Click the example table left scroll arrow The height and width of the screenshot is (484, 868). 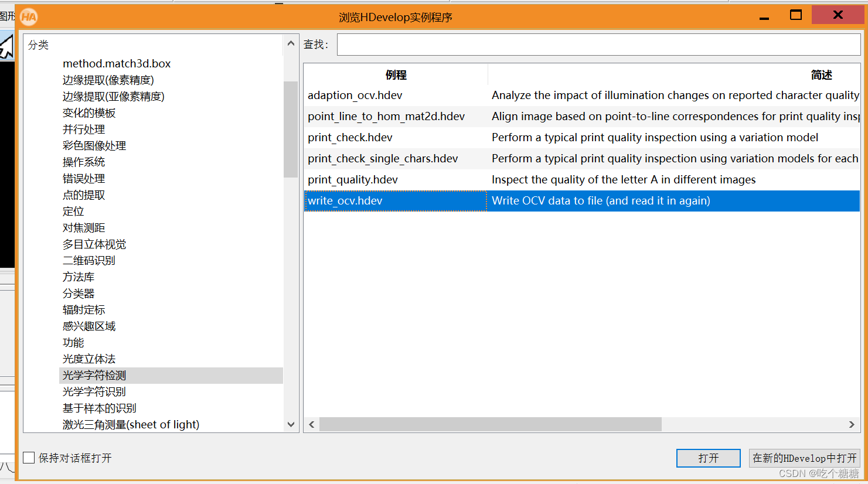point(312,424)
